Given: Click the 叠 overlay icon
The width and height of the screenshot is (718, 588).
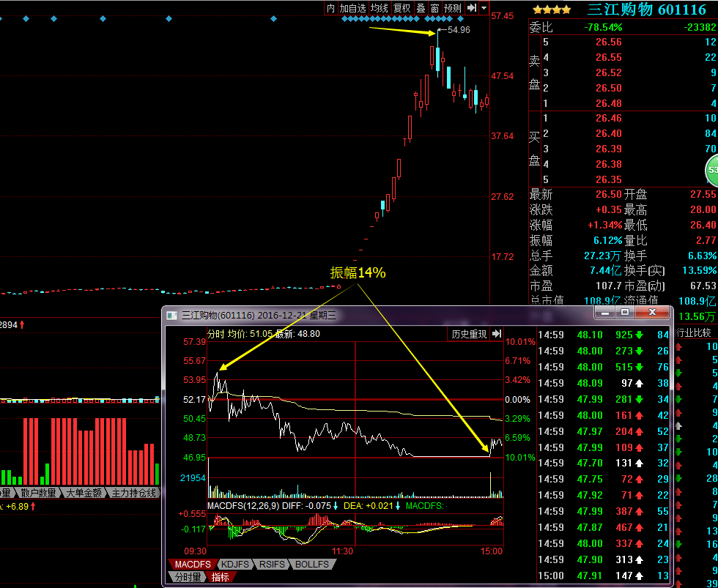Looking at the screenshot, I should (421, 8).
